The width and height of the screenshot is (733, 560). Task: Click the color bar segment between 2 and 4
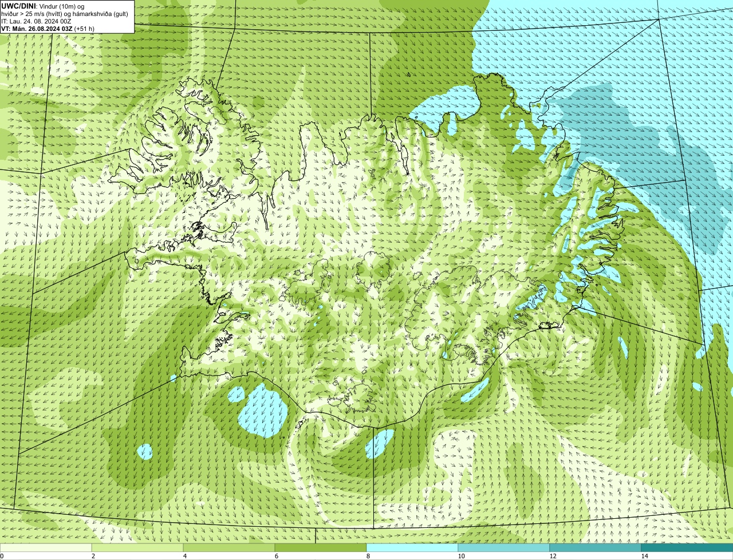[x=137, y=547]
